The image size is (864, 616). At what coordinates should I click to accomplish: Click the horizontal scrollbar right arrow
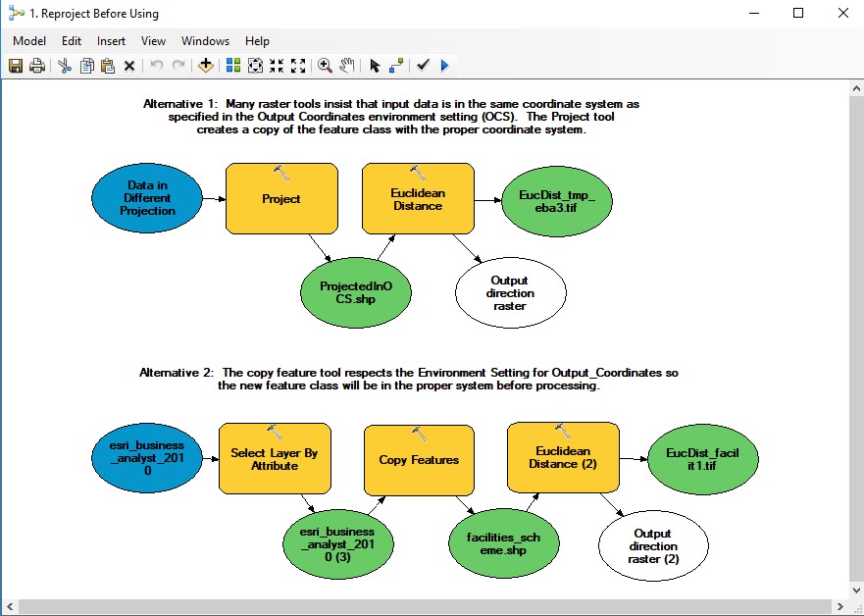[839, 606]
